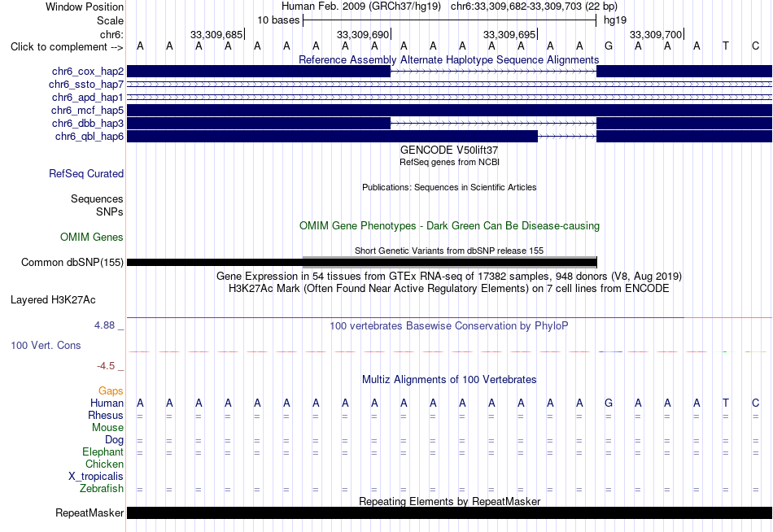Click 'Click to complement -->' label
This screenshot has width=773, height=532.
[x=67, y=47]
